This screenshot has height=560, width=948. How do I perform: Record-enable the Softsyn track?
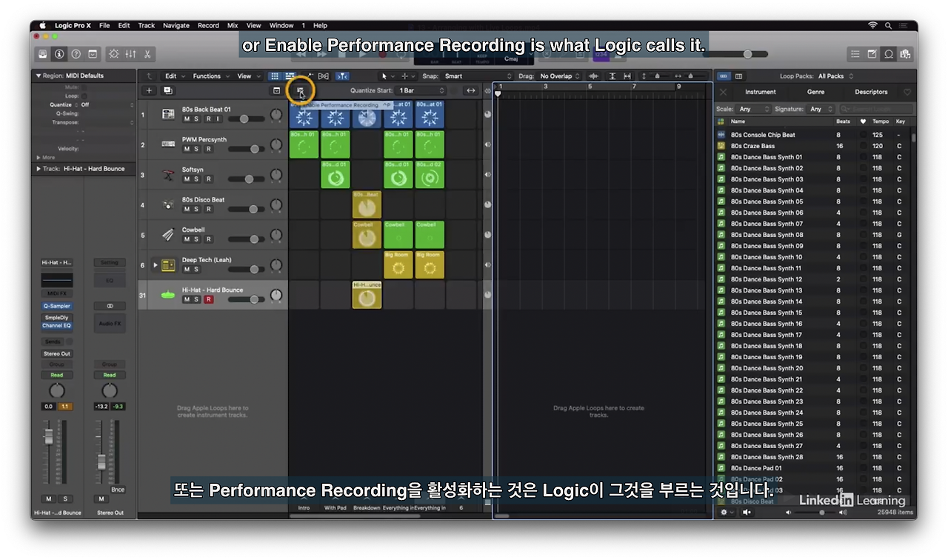point(207,179)
